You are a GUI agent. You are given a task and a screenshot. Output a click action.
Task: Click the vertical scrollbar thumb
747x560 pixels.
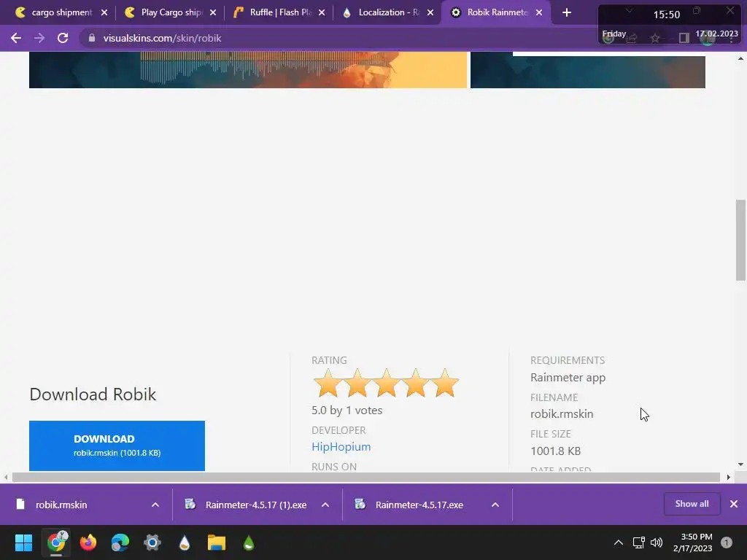[x=740, y=240]
